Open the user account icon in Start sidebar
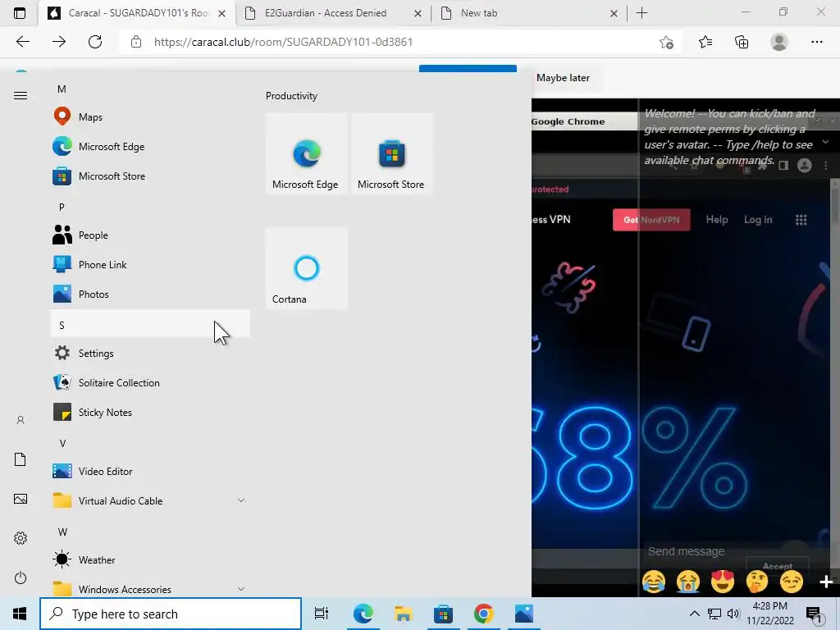Viewport: 840px width, 630px height. tap(21, 420)
